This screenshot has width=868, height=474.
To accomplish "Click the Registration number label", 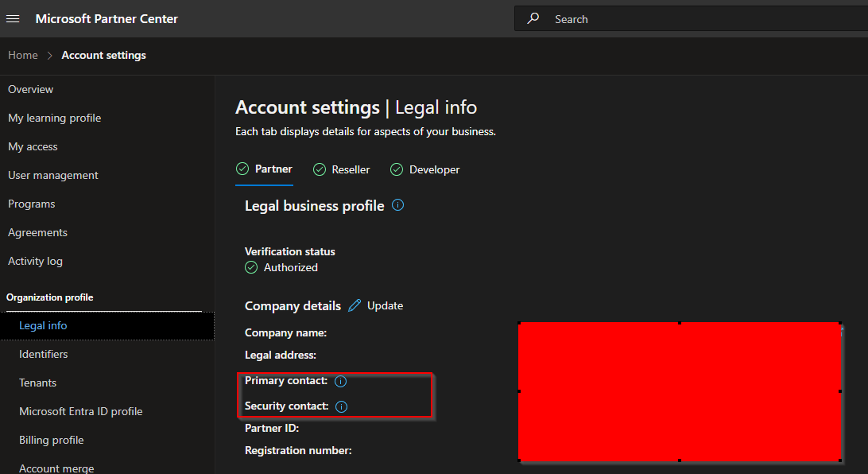I will (x=298, y=450).
